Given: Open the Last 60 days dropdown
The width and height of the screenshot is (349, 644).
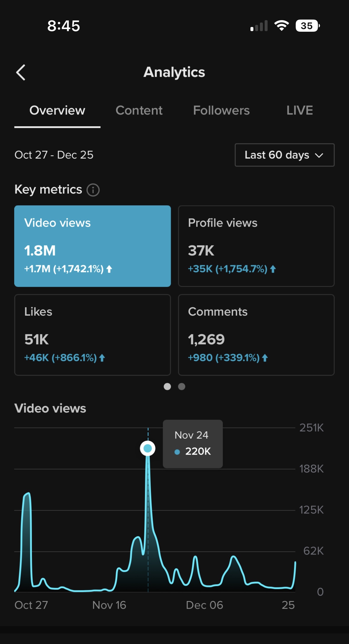Looking at the screenshot, I should click(x=284, y=155).
